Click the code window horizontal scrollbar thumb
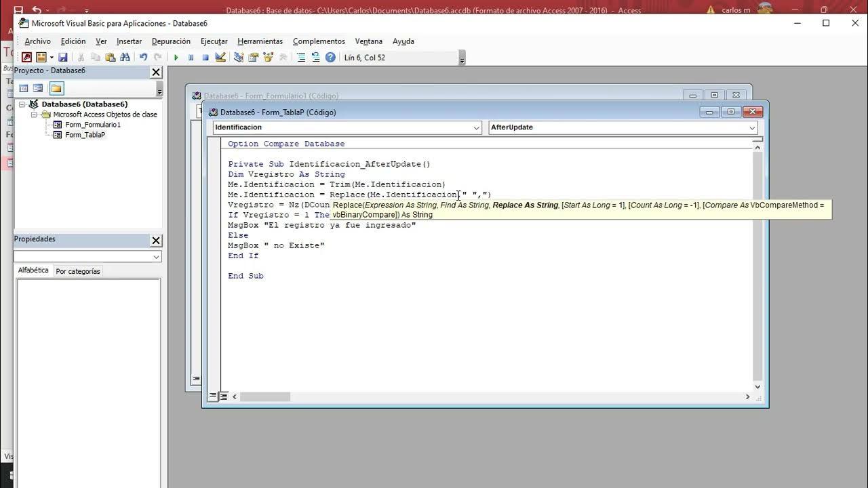This screenshot has height=488, width=868. click(265, 396)
